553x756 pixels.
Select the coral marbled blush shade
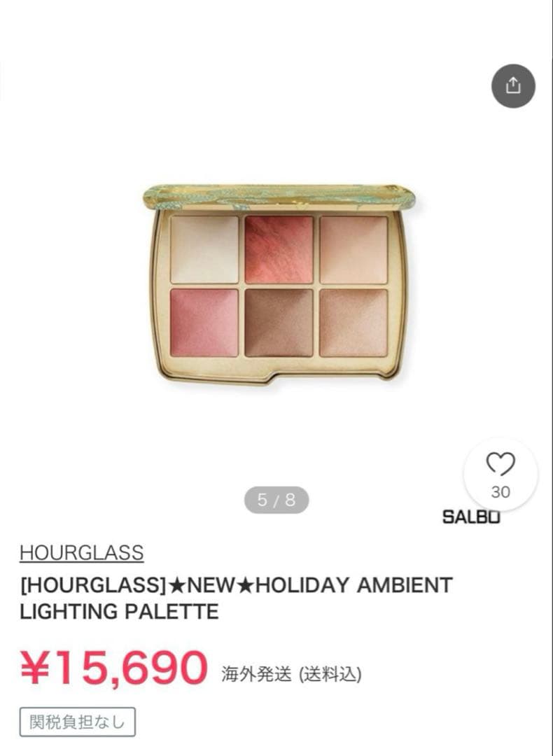(x=279, y=249)
